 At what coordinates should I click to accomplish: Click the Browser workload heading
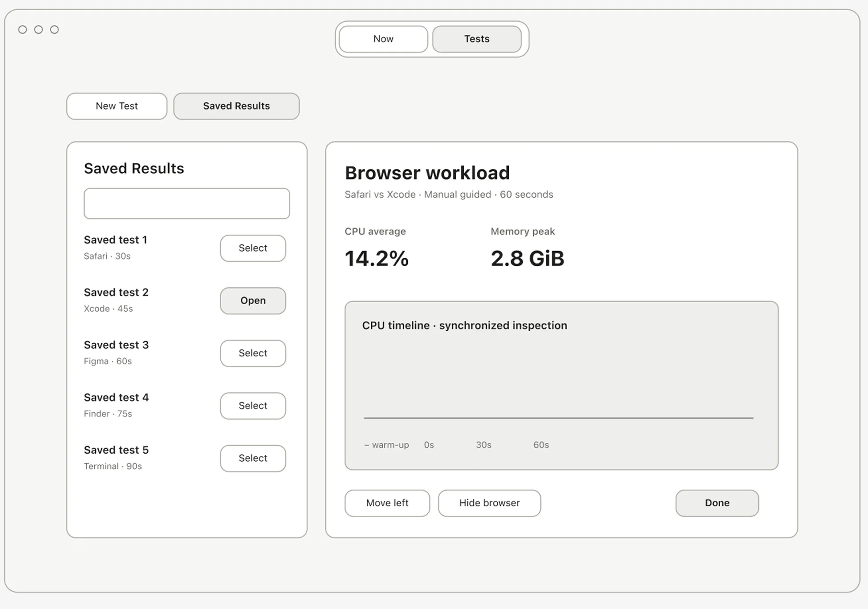pyautogui.click(x=427, y=173)
